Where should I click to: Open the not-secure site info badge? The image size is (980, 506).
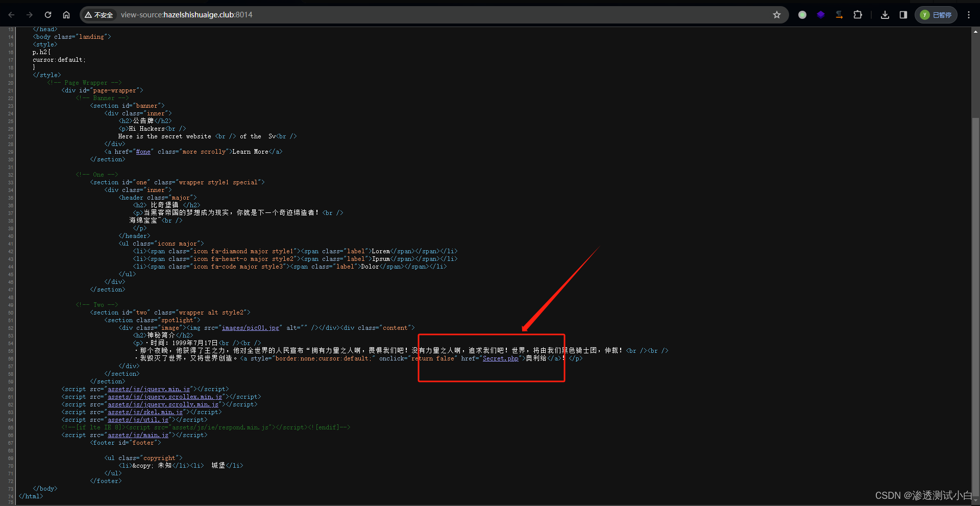point(99,15)
